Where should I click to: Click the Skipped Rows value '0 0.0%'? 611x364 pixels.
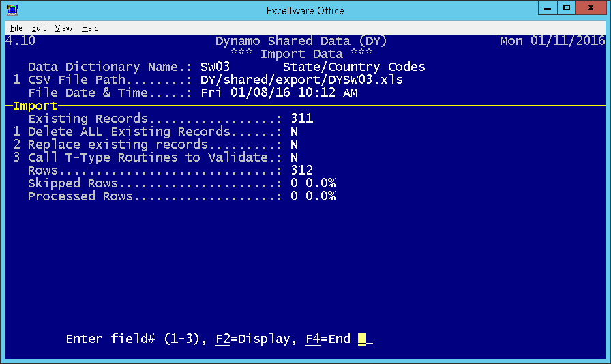313,183
